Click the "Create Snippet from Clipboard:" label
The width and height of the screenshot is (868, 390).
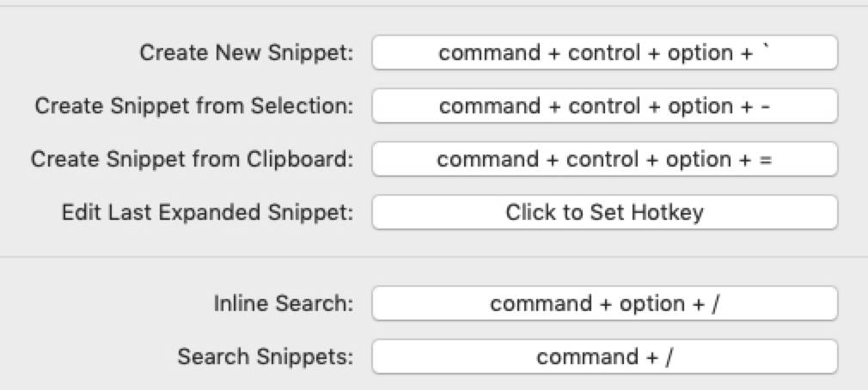coord(192,159)
